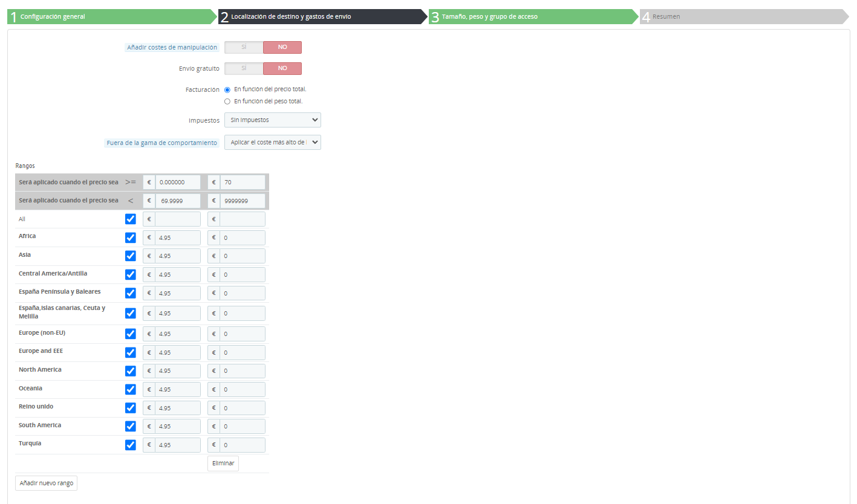Edit South America second range price
The height and width of the screenshot is (504, 857).
[243, 427]
